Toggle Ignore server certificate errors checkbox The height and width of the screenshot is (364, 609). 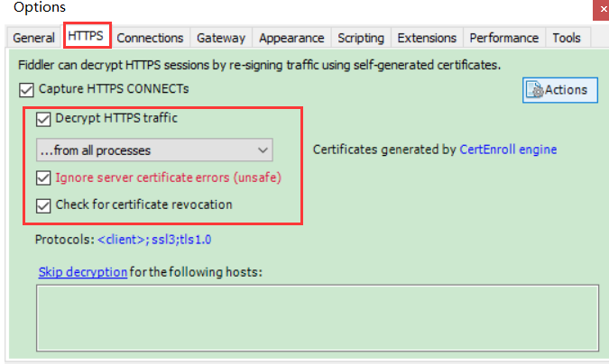click(x=43, y=178)
